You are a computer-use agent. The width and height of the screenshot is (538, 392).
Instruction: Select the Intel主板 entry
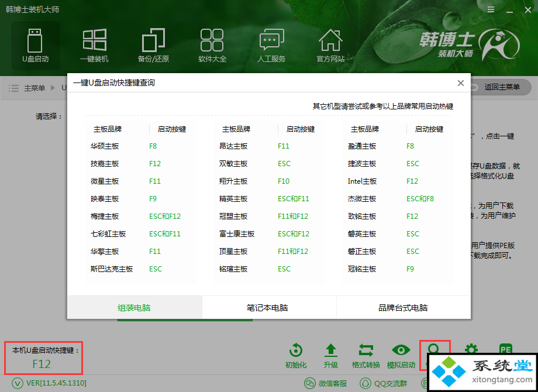pos(362,181)
